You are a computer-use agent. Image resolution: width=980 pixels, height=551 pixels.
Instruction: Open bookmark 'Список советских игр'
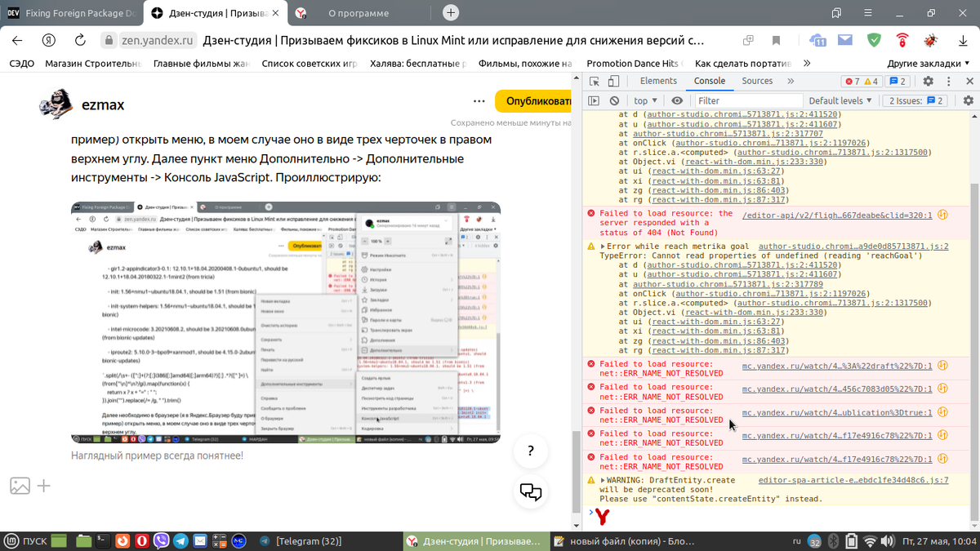tap(310, 63)
